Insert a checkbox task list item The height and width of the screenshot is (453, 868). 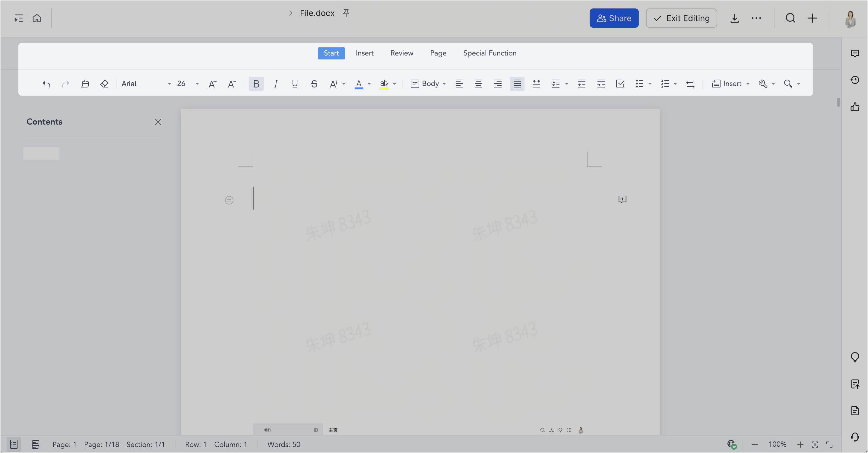point(620,84)
